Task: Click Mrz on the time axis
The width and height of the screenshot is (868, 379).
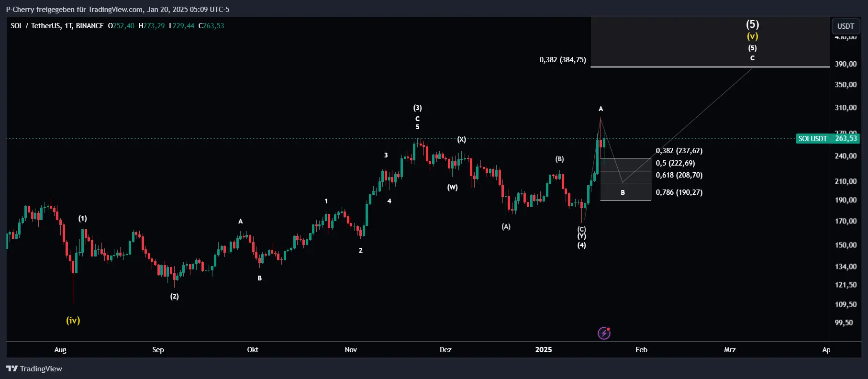Action: 730,350
